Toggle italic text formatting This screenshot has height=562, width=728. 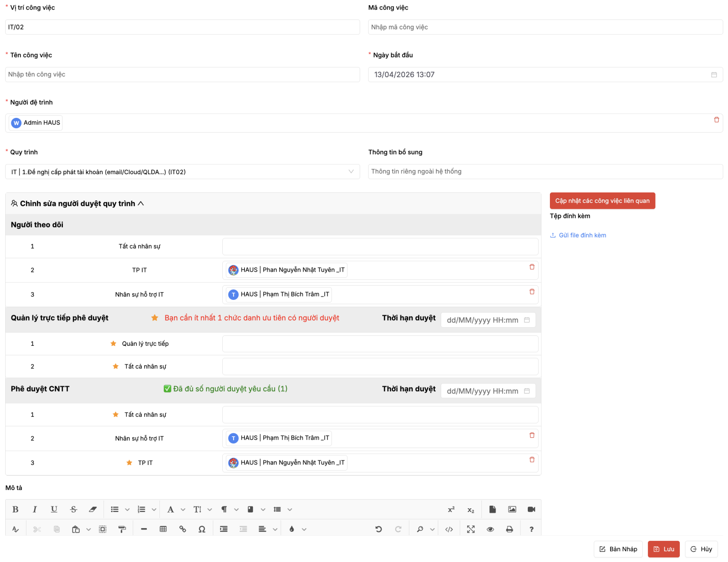[35, 509]
